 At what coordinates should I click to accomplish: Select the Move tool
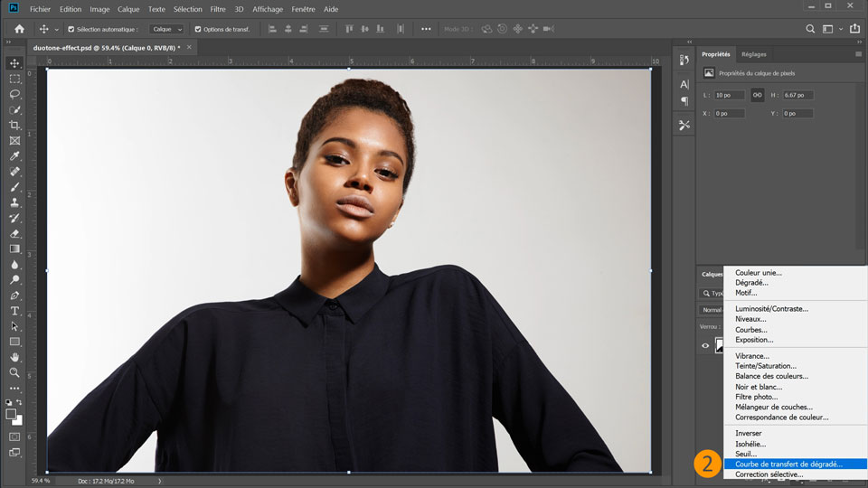tap(15, 63)
